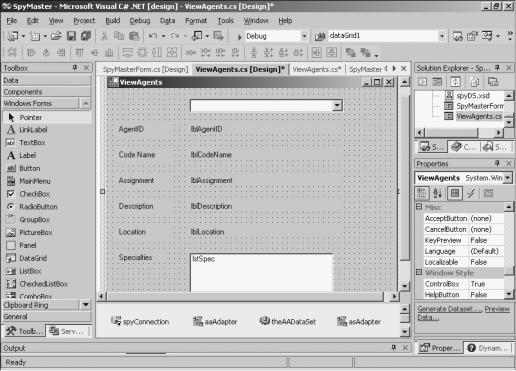516x371 pixels.
Task: Show Events with lightning bolt button
Action: [471, 193]
